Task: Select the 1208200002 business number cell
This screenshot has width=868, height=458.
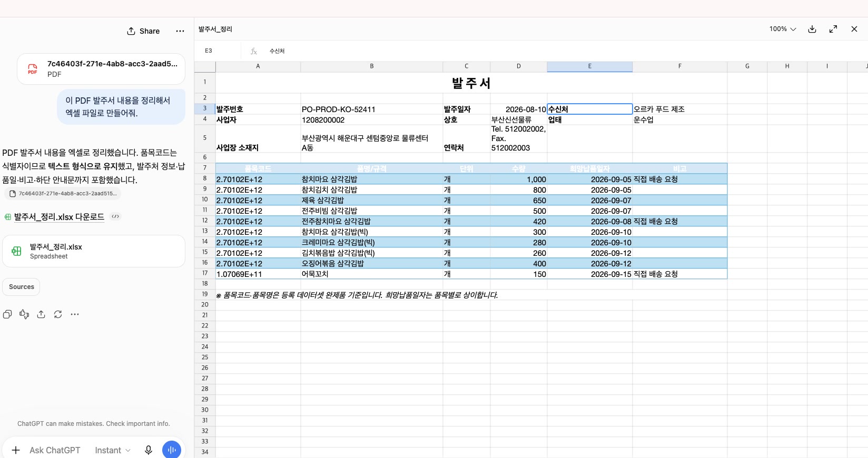Action: click(372, 120)
